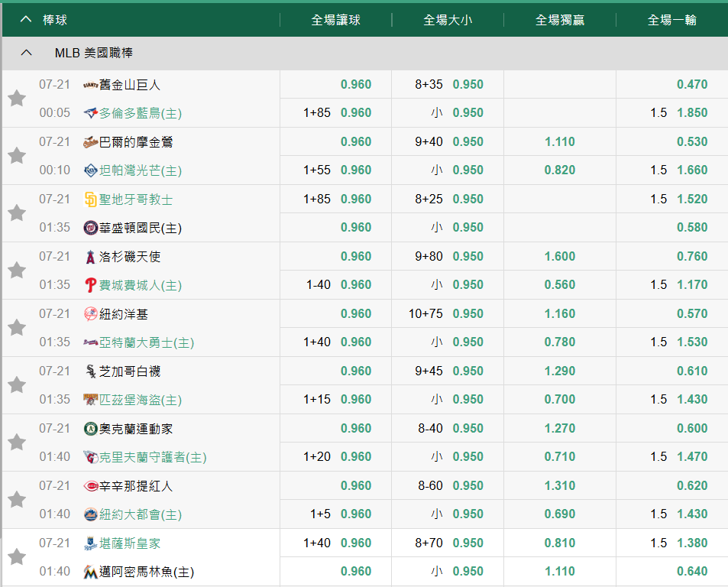Click the Atlanta Braves team logo

pyautogui.click(x=91, y=342)
